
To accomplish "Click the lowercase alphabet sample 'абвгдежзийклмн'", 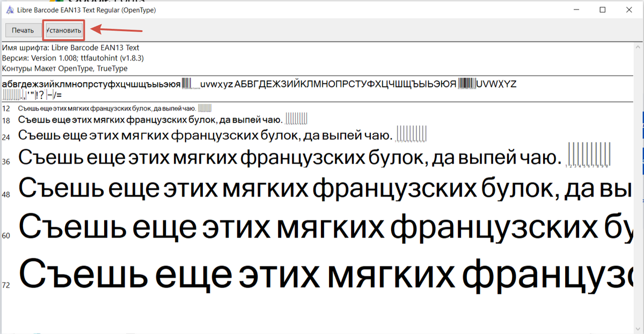I will click(91, 84).
